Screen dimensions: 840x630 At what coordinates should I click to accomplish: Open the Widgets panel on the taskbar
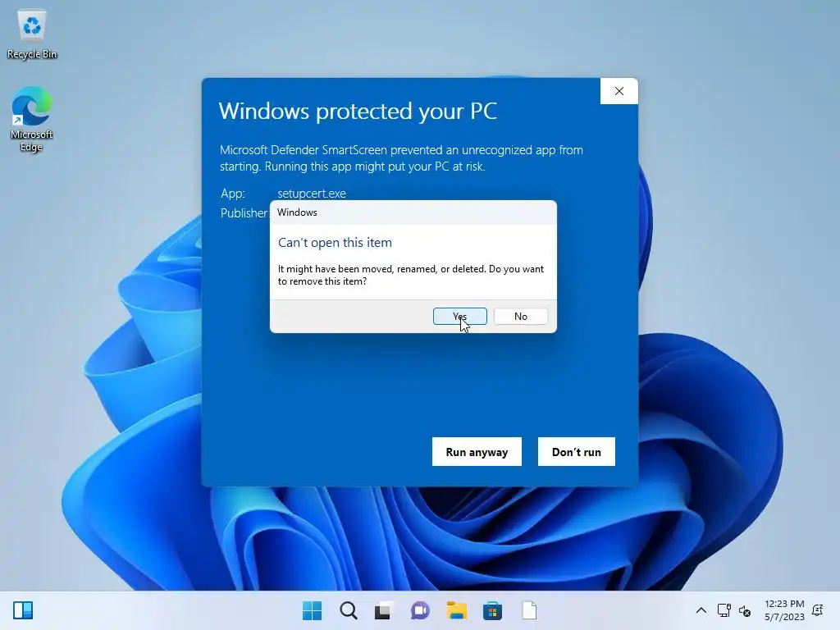point(23,610)
